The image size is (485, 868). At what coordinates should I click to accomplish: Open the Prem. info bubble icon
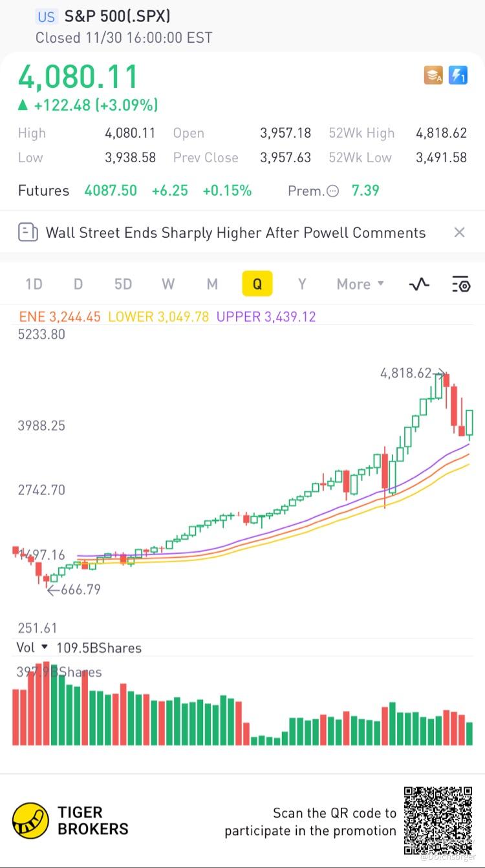(333, 191)
